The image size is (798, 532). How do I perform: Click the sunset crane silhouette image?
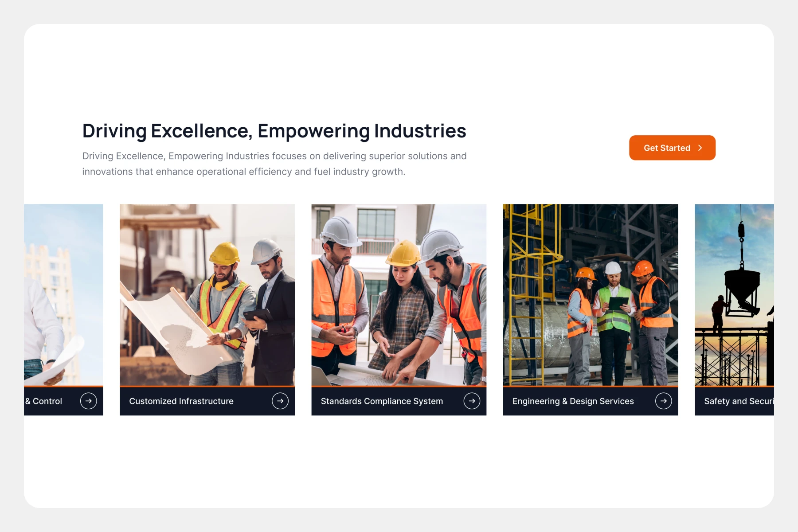click(x=734, y=295)
